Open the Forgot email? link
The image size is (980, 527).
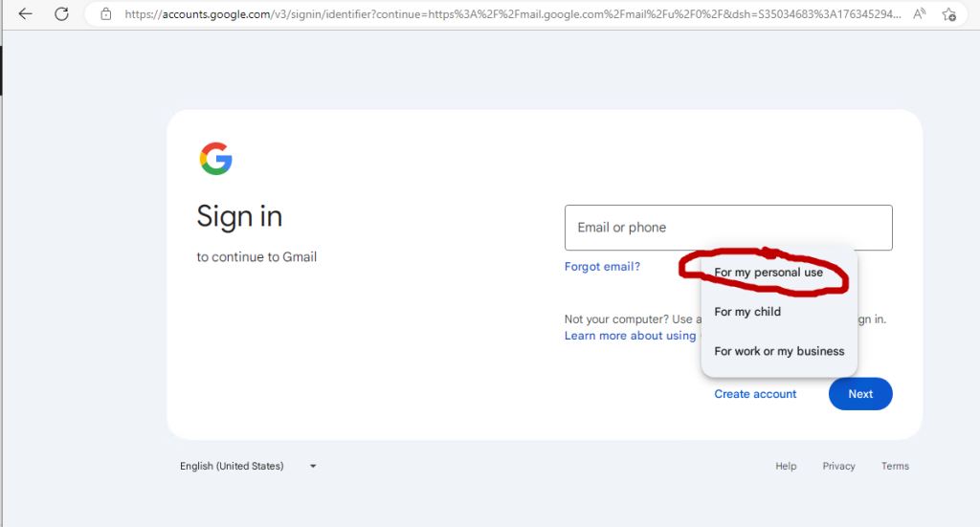pos(602,267)
